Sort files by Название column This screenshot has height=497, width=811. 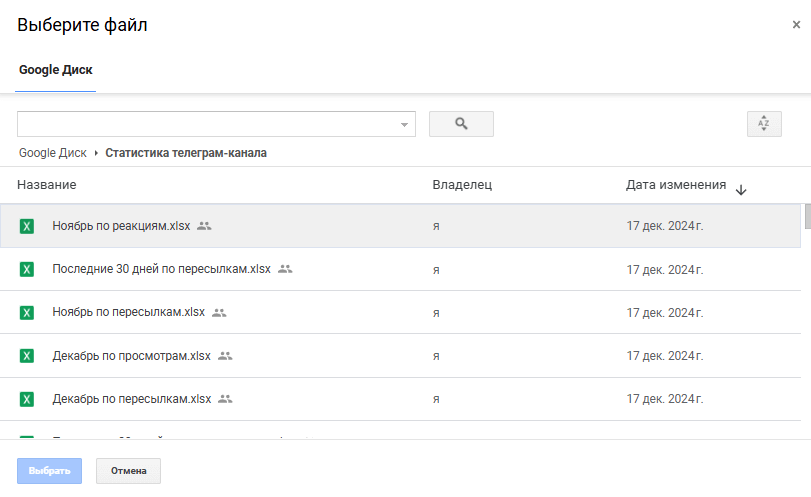click(47, 185)
